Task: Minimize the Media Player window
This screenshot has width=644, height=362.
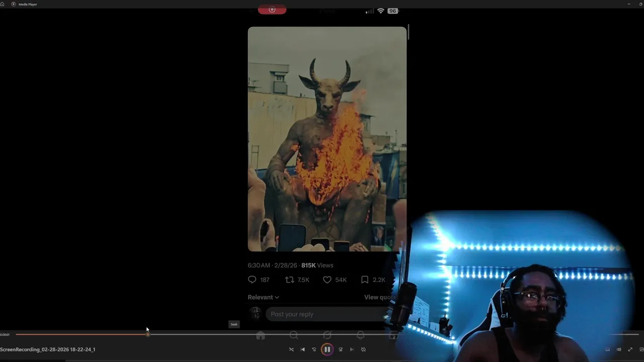Action: tap(628, 4)
